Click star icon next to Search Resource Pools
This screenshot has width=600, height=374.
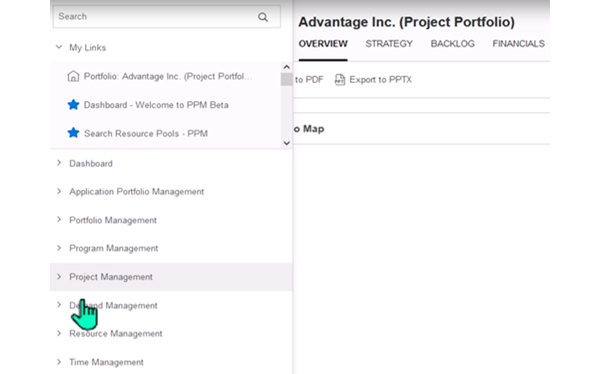point(73,133)
